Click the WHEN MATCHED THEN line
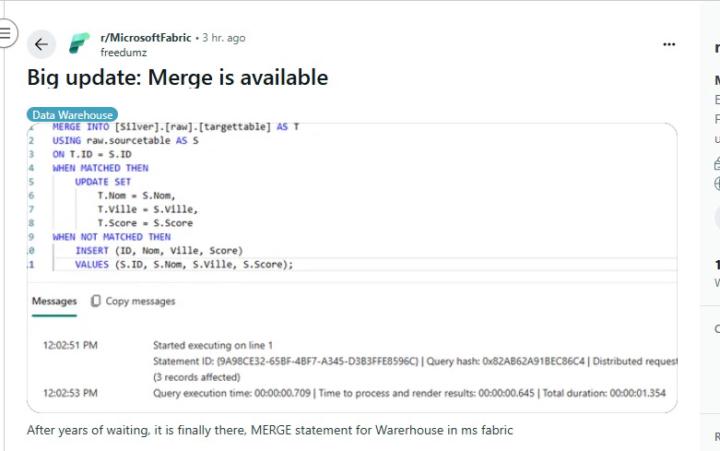720x451 pixels. click(x=101, y=168)
